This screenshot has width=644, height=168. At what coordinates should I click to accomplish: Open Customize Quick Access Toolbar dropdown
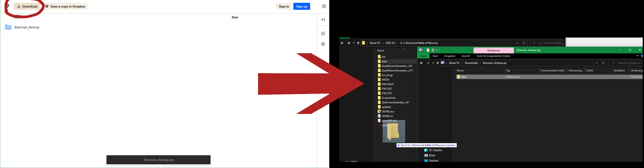437,50
